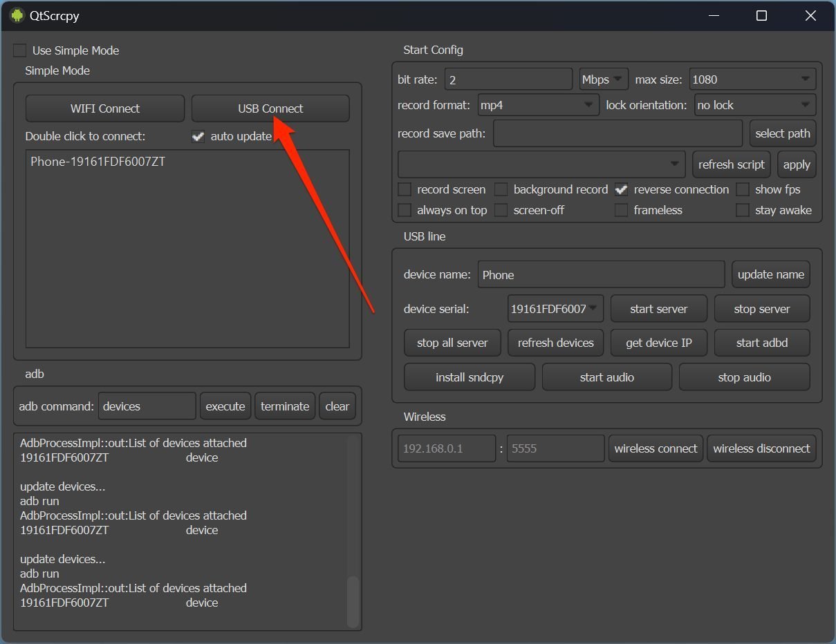This screenshot has height=644, width=836.
Task: Enable always on top checkbox
Action: [405, 210]
